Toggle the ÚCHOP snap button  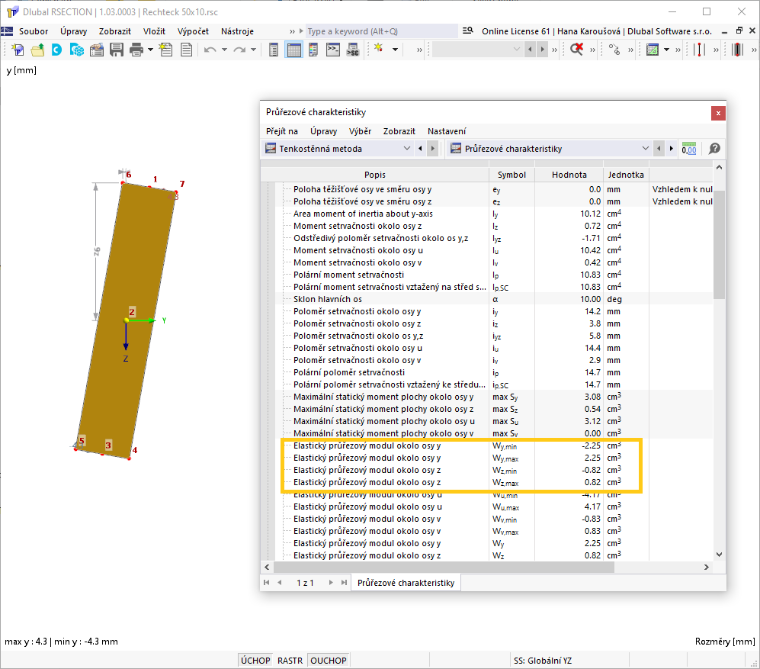(255, 660)
